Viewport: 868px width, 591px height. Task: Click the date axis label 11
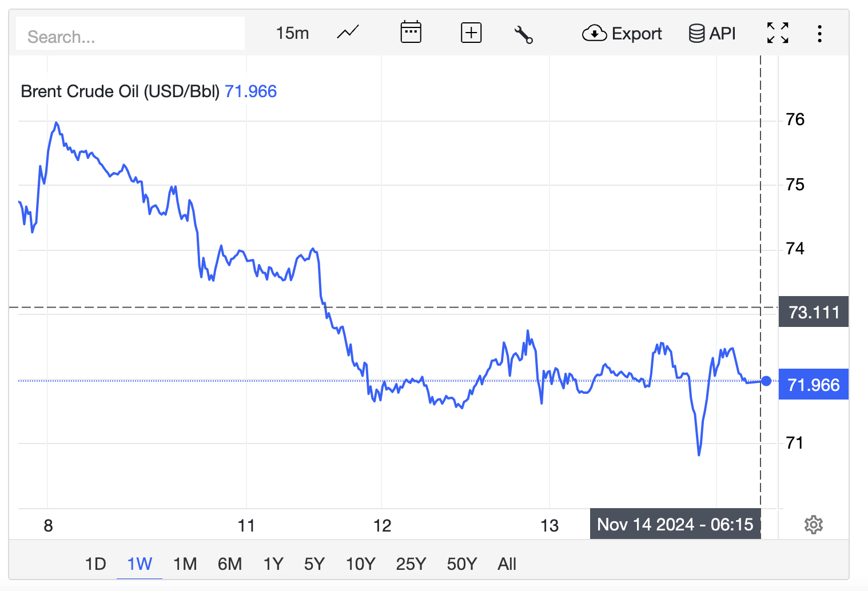click(x=246, y=526)
